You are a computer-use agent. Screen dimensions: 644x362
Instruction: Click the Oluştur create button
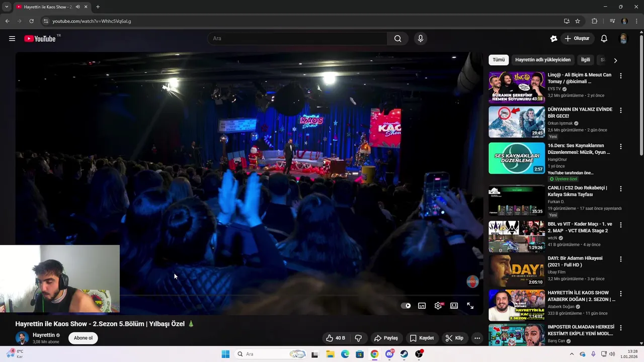point(578,39)
